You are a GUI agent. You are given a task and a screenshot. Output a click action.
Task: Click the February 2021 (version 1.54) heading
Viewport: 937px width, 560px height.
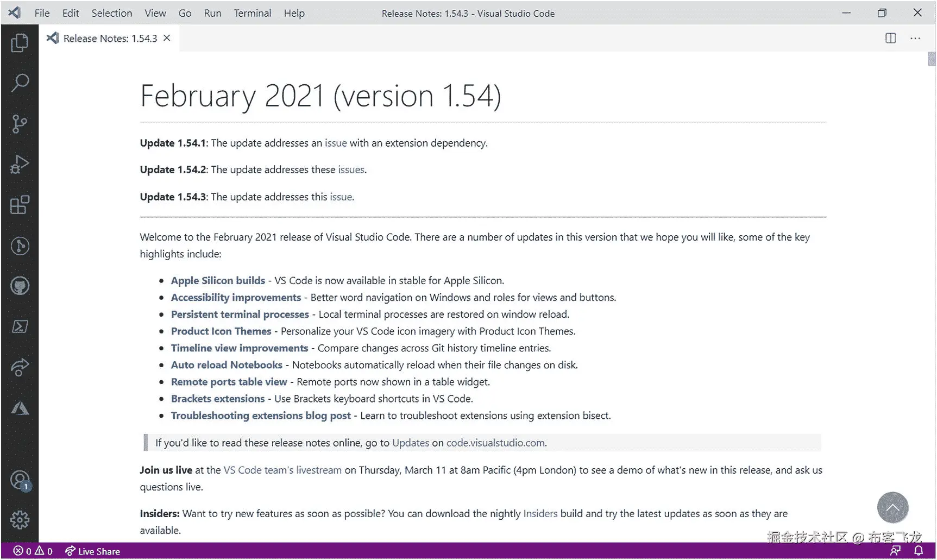(x=320, y=96)
